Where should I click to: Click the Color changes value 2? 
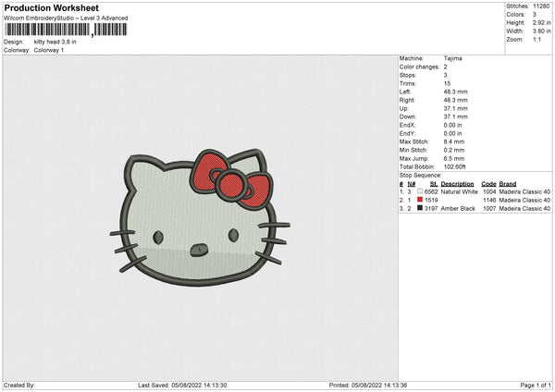click(445, 67)
